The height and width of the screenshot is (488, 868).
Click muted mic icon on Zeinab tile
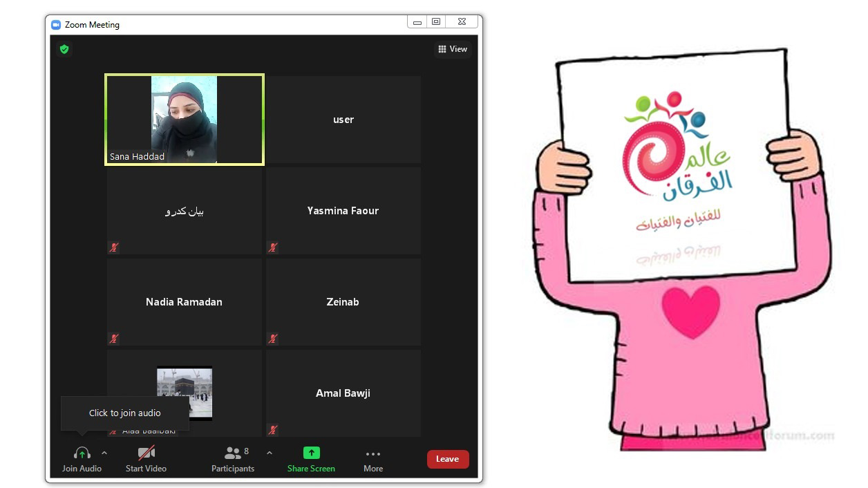pos(273,339)
